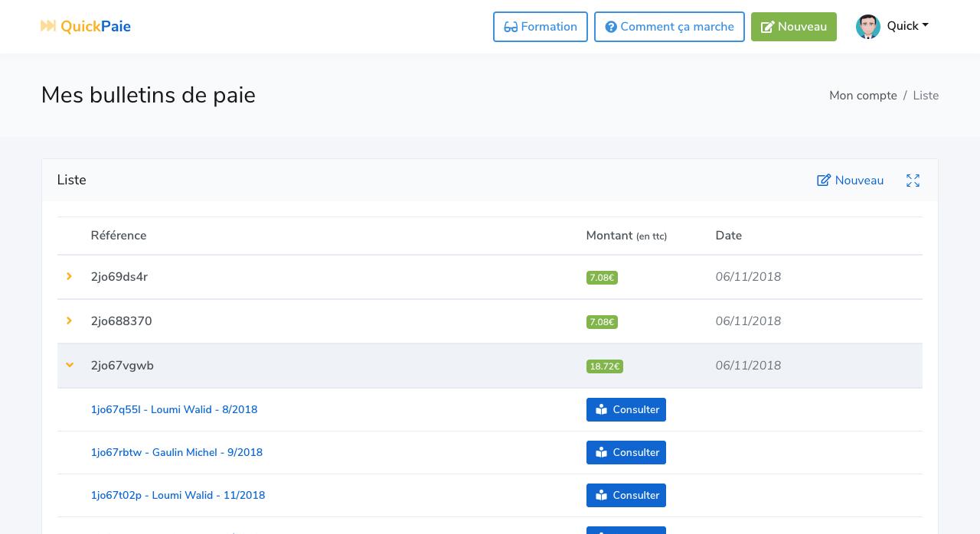
Task: Select reference 2jo688370
Action: (x=122, y=321)
